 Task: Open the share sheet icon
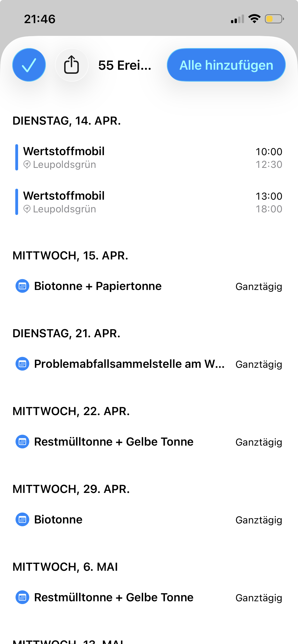72,65
